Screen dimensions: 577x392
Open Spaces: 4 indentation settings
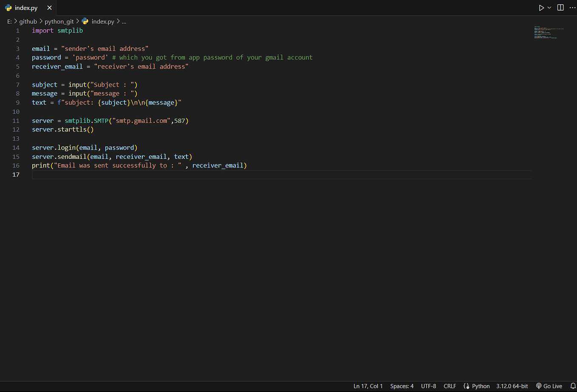click(x=402, y=386)
